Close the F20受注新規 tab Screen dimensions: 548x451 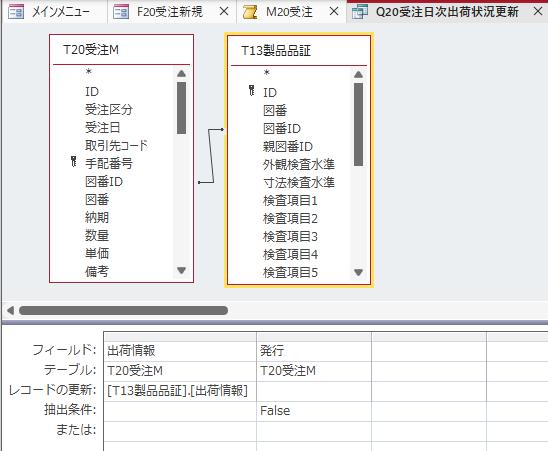pyautogui.click(x=224, y=12)
